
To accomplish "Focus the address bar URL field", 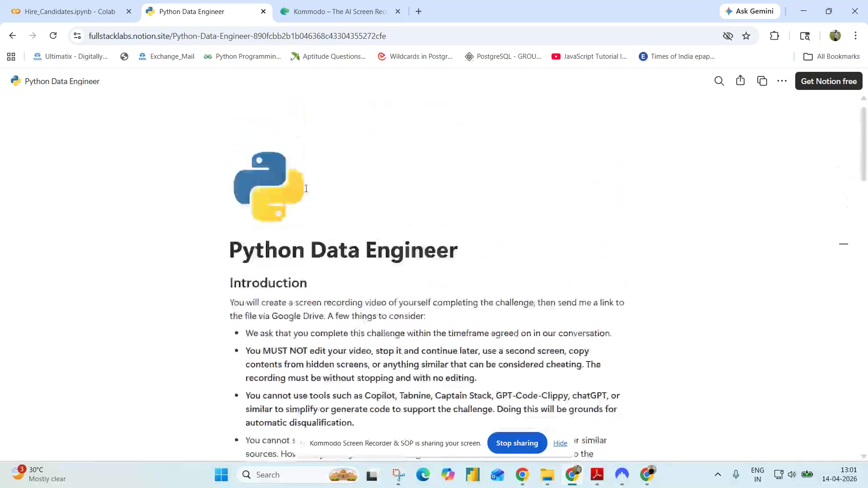I will 398,36.
